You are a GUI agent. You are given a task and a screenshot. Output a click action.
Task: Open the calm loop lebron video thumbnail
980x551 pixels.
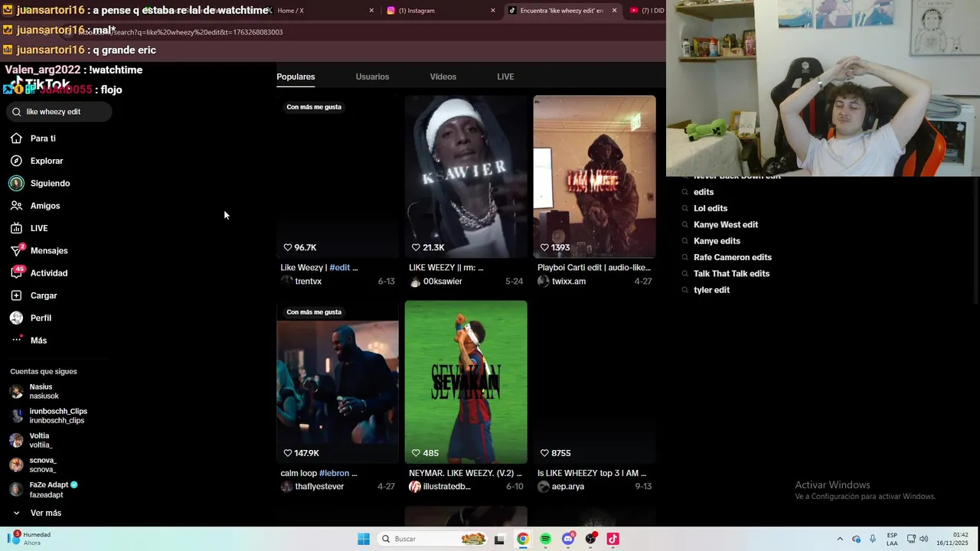coord(338,382)
